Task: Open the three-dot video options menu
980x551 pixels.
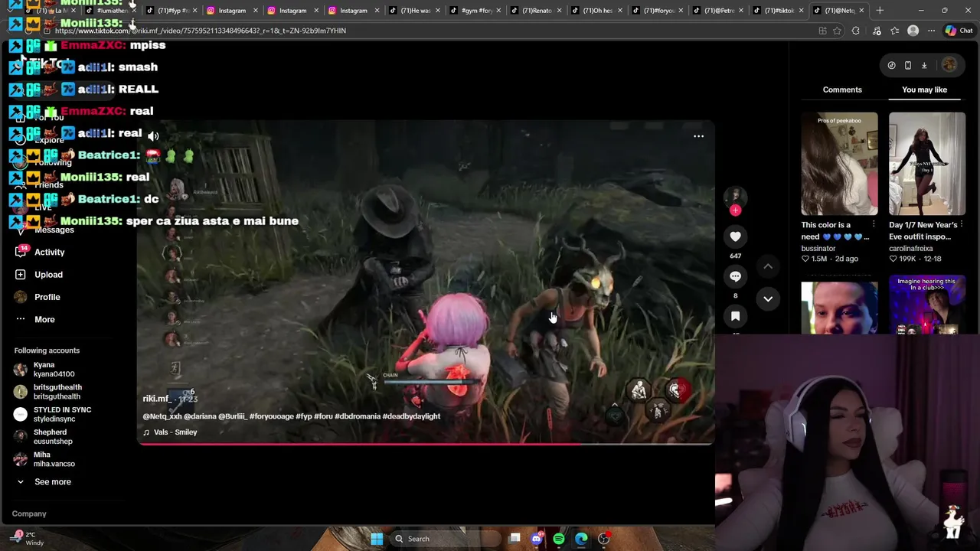Action: [698, 136]
